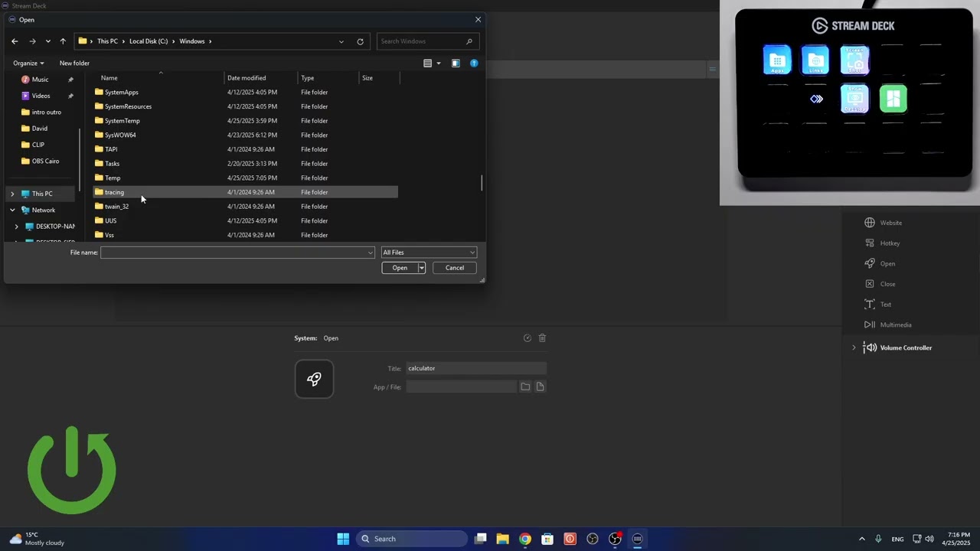Image resolution: width=980 pixels, height=551 pixels.
Task: Open recent locations dropdown arrow
Action: pyautogui.click(x=48, y=41)
